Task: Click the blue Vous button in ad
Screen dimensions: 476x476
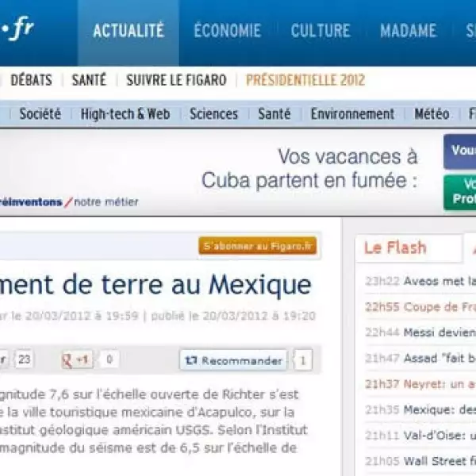Action: click(459, 152)
